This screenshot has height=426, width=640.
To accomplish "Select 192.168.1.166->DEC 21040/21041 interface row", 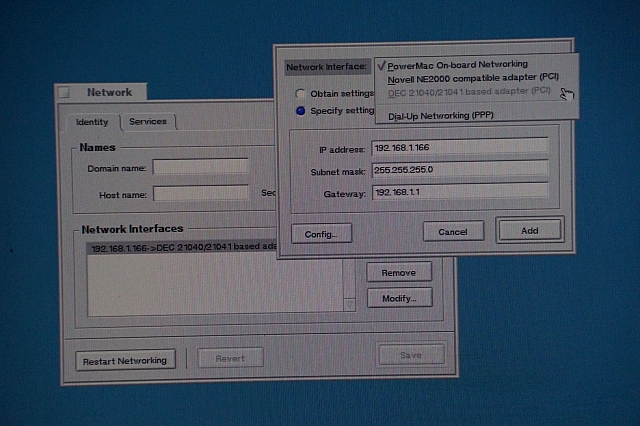I will pos(182,247).
